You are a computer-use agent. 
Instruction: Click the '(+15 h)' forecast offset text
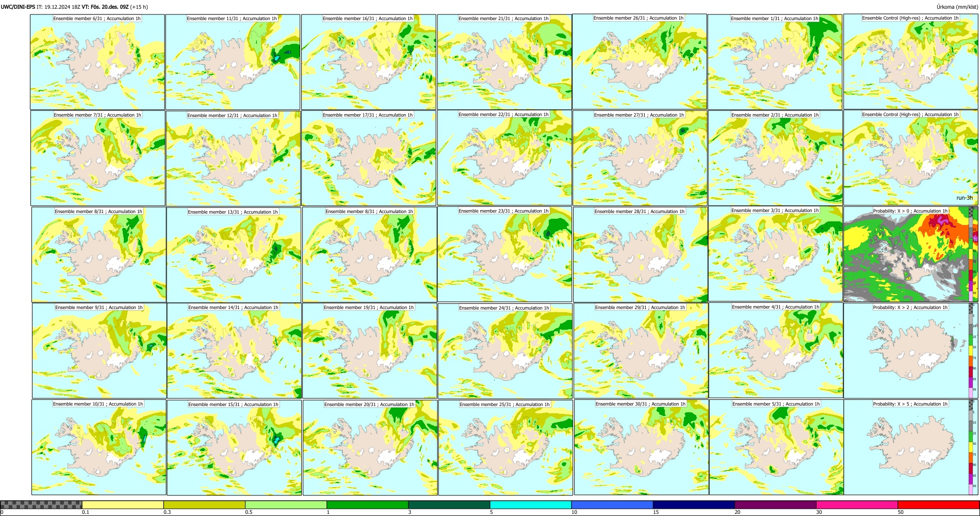coord(139,7)
